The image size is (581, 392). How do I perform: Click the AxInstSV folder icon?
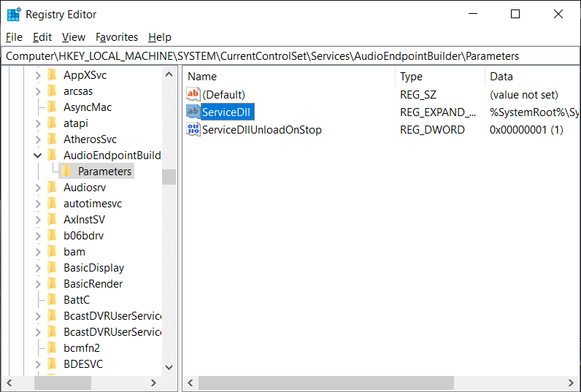tap(53, 219)
